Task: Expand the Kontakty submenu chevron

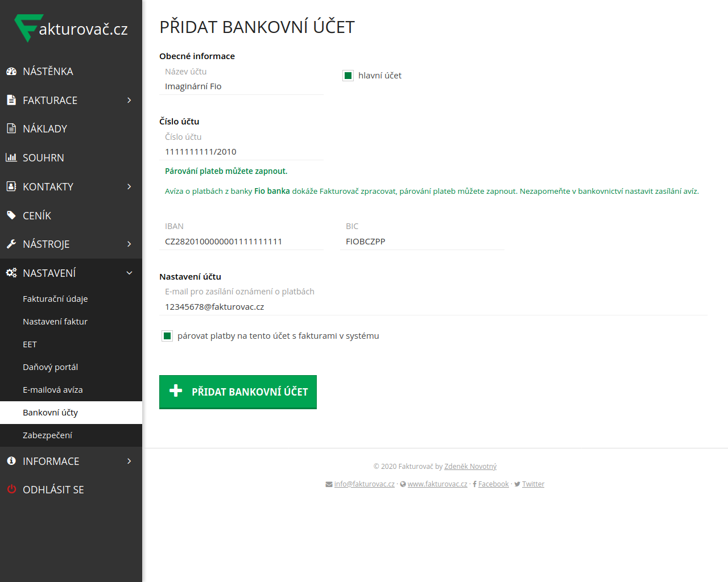Action: point(129,187)
